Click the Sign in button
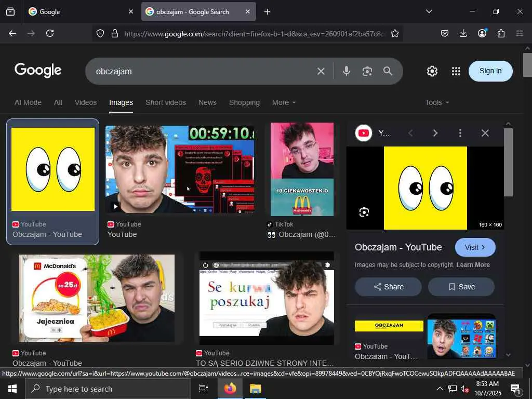The height and width of the screenshot is (399, 532). [490, 71]
